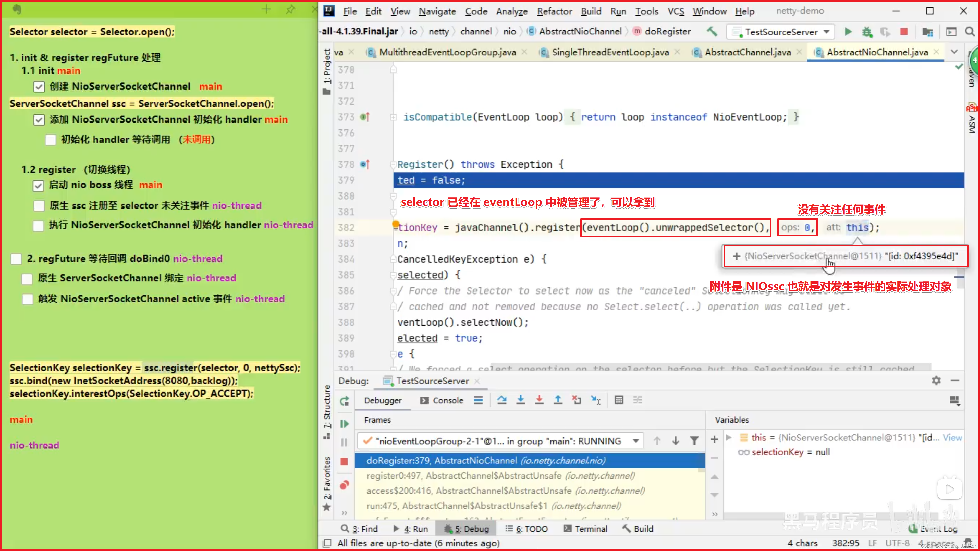Open the Terminal tool window button
The width and height of the screenshot is (980, 551).
[x=585, y=529]
